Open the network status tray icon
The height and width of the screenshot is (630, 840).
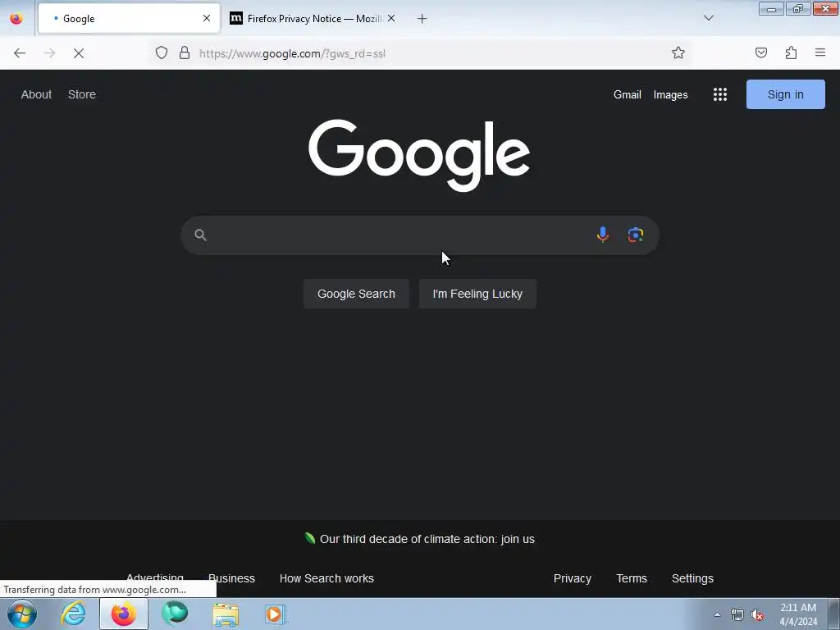[x=737, y=614]
